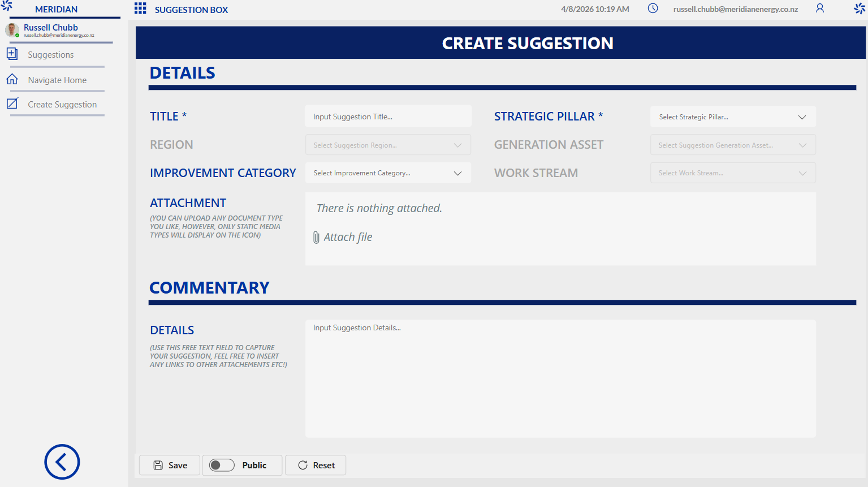Click the paperclip attach icon
The height and width of the screenshot is (487, 868).
click(316, 238)
